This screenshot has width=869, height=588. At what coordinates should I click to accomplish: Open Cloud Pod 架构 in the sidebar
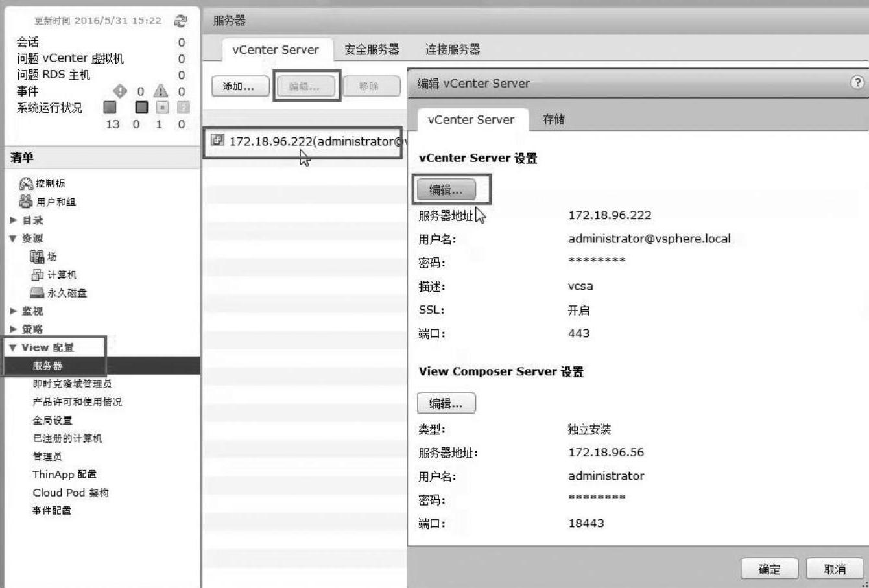coord(71,493)
